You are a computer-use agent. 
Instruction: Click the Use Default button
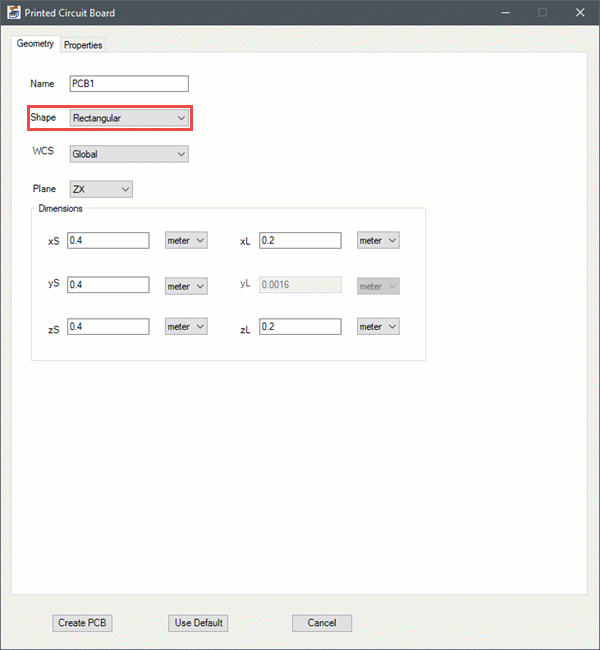198,623
